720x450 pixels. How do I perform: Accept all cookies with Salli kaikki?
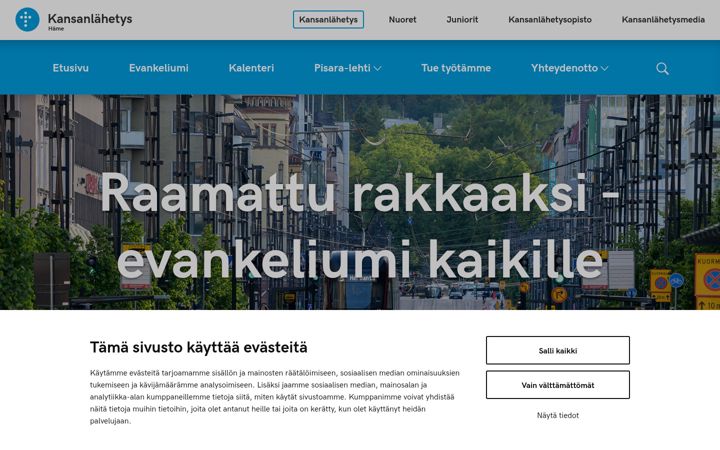(558, 350)
